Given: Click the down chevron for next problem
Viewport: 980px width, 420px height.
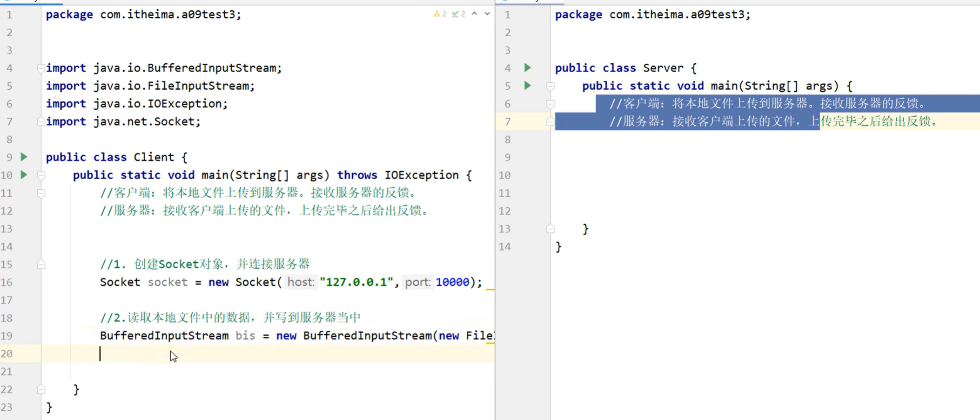Looking at the screenshot, I should 487,14.
